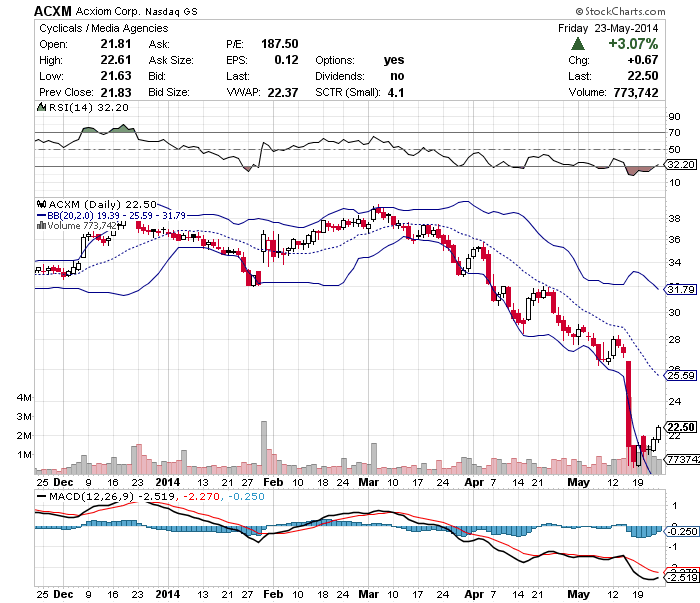This screenshot has height=603, width=700.
Task: Click the High price value 22.61
Action: pos(116,60)
